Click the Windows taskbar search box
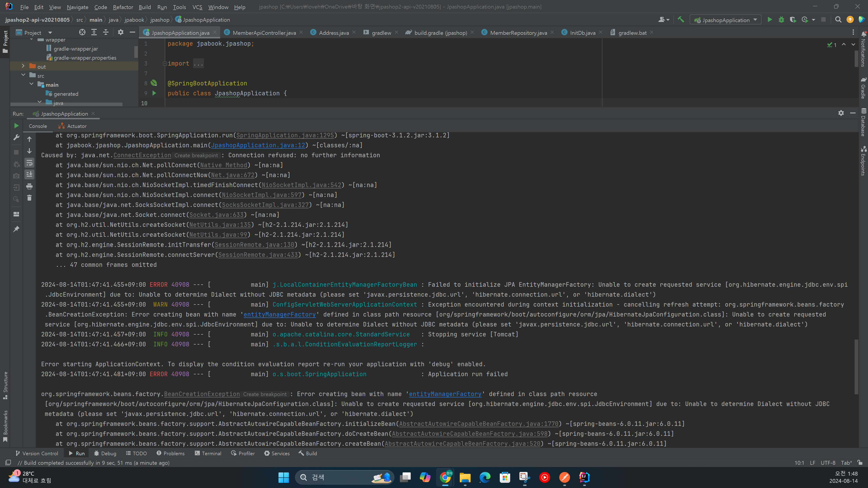Screen dimensions: 868x488 (344, 477)
